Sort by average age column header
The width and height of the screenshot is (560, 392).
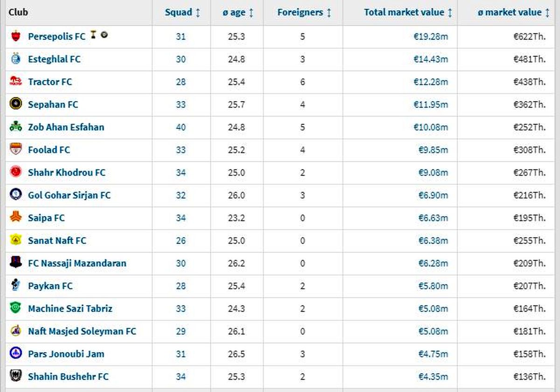(238, 13)
